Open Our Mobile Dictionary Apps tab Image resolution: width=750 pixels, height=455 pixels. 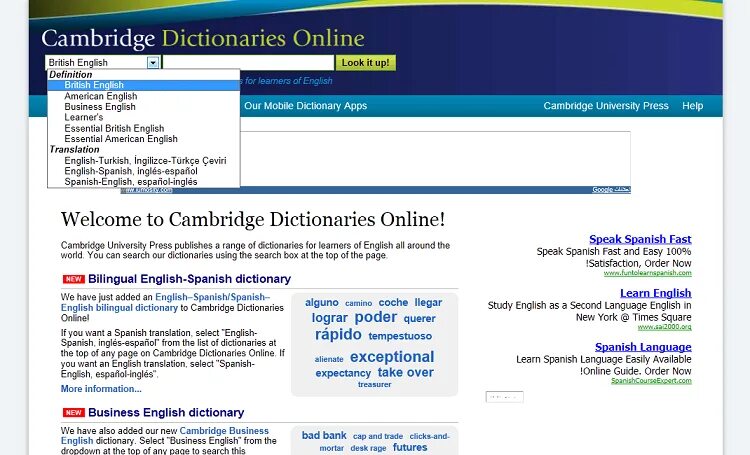pyautogui.click(x=306, y=106)
